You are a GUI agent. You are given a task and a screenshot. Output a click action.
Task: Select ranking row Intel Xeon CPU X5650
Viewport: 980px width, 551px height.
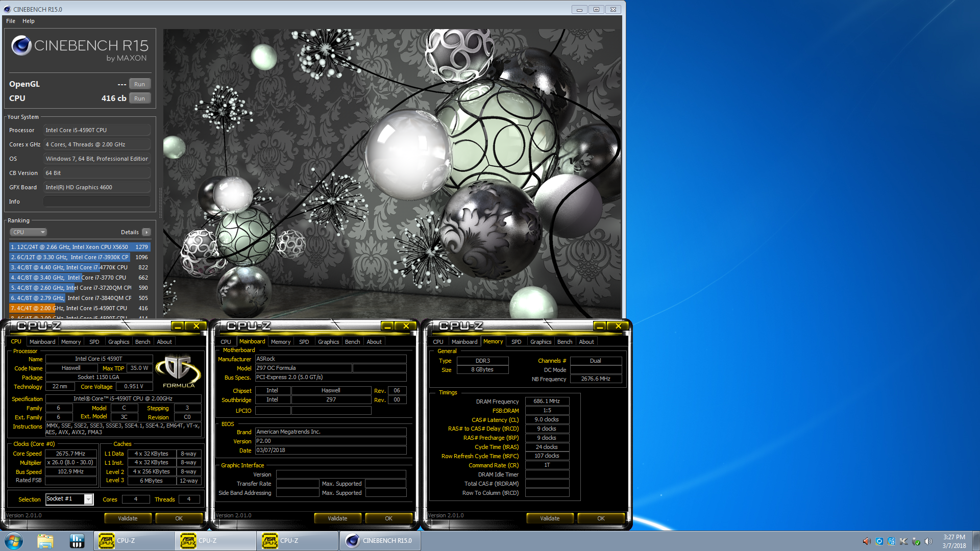pos(80,247)
